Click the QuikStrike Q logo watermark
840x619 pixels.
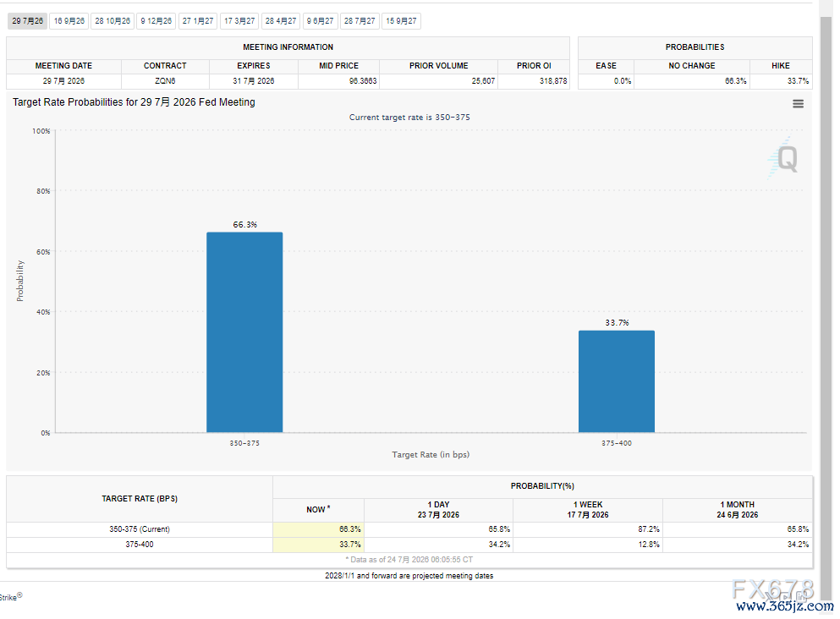tap(784, 158)
